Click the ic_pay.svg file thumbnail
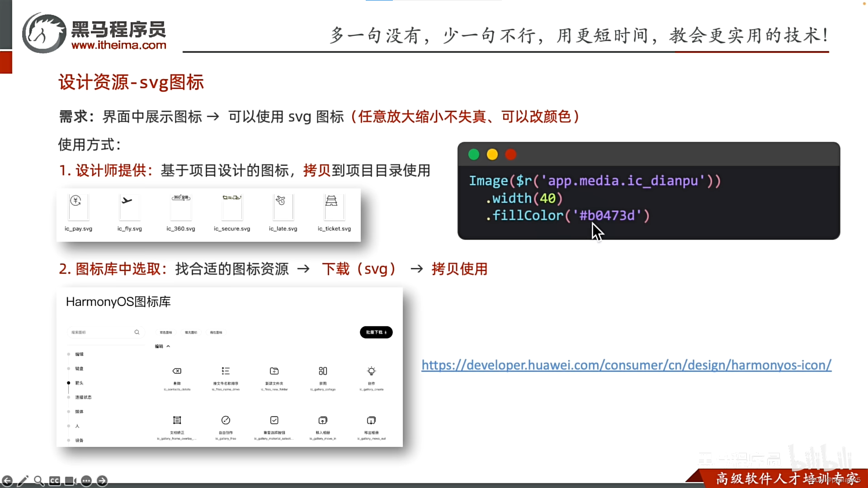This screenshot has height=488, width=868. [x=78, y=207]
